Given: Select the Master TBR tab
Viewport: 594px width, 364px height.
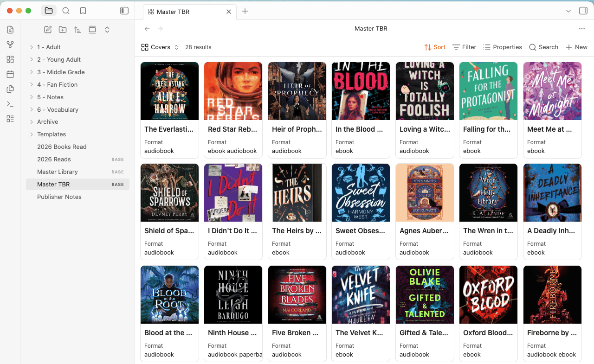Looking at the screenshot, I should 190,12.
